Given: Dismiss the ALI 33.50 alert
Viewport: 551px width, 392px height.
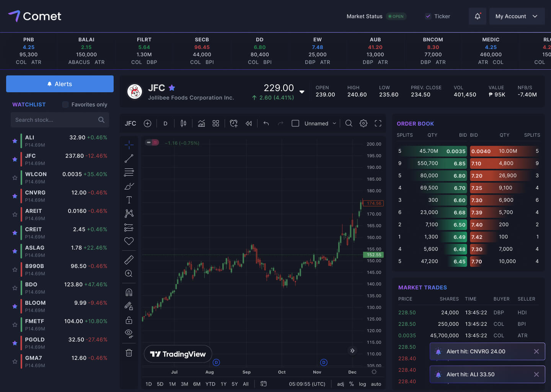Looking at the screenshot, I should (x=536, y=374).
